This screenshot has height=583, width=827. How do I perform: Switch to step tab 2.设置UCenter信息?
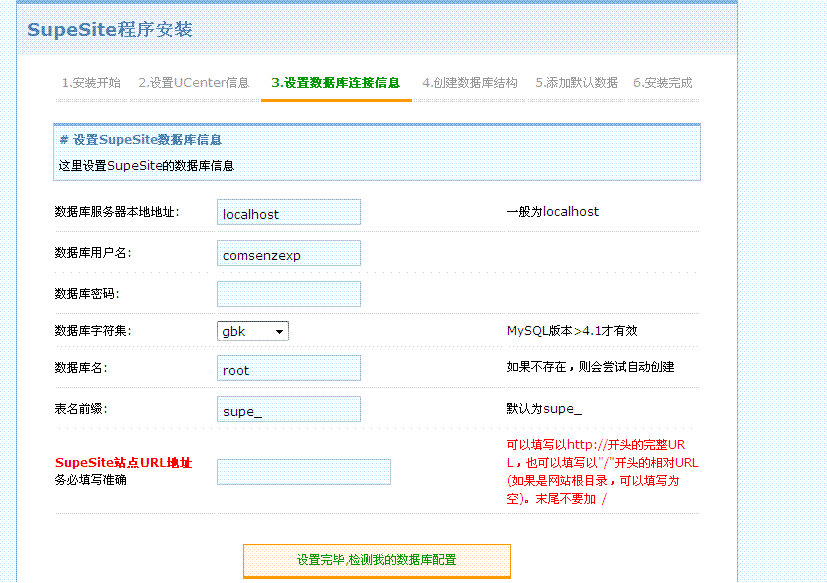point(194,83)
